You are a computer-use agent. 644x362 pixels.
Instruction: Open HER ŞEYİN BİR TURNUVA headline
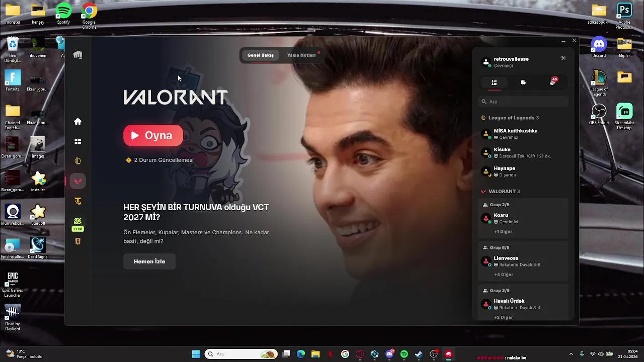(196, 212)
